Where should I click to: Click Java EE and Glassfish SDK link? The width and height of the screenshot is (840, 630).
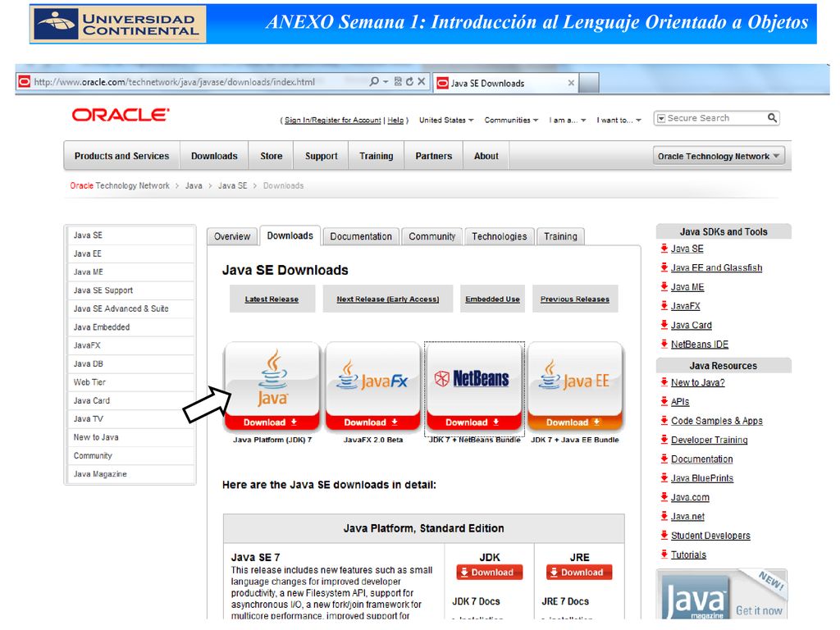716,267
